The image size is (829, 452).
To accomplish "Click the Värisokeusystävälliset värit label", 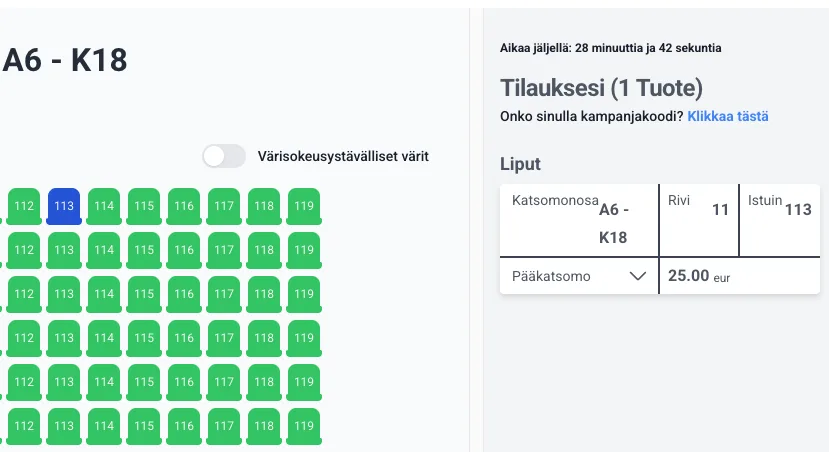I will pyautogui.click(x=343, y=156).
